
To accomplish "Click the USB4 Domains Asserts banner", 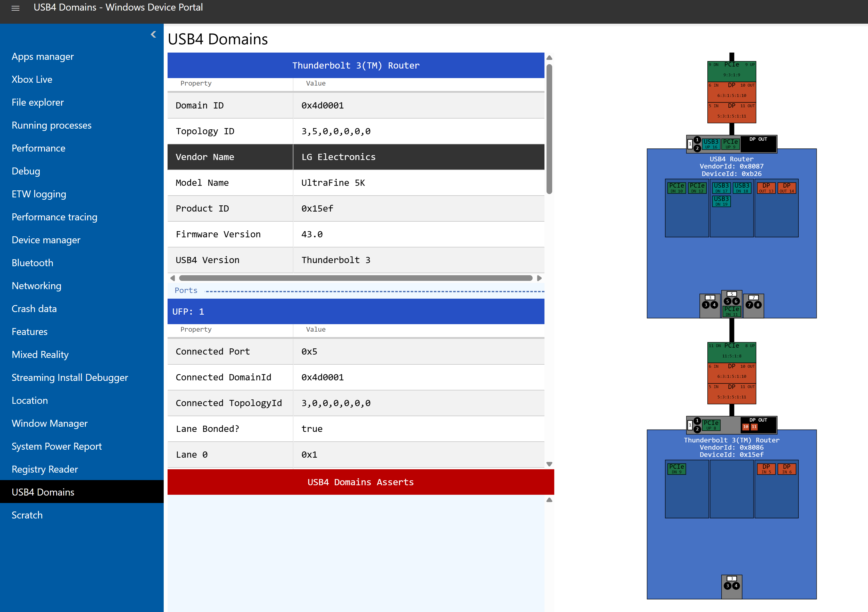I will click(x=361, y=482).
